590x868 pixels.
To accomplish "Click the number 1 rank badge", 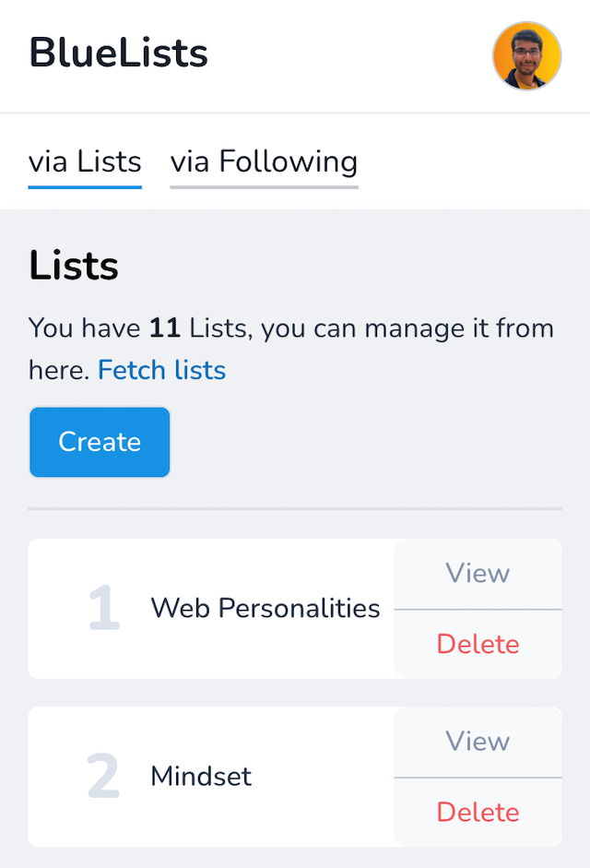I will 103,609.
